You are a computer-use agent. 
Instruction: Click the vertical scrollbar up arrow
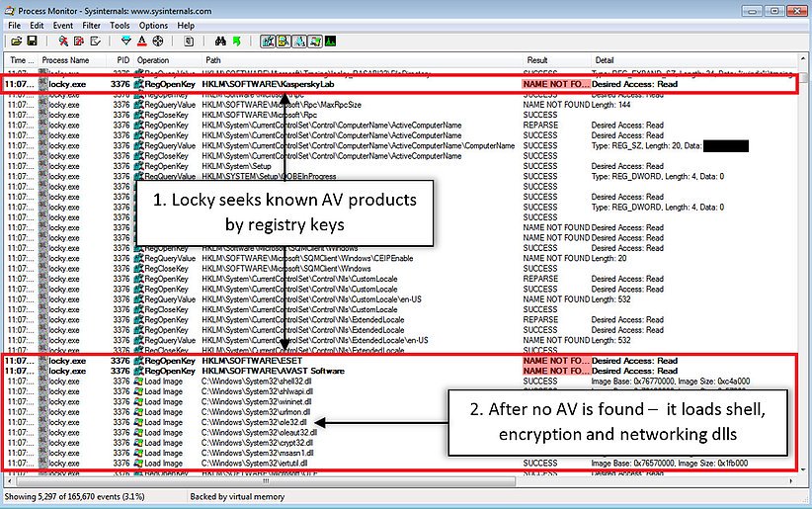click(x=803, y=58)
